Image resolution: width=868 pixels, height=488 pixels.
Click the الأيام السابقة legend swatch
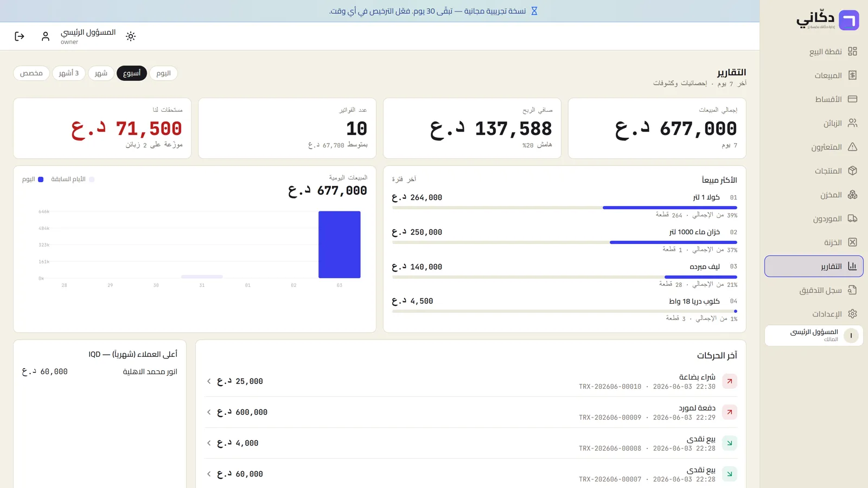click(x=92, y=179)
